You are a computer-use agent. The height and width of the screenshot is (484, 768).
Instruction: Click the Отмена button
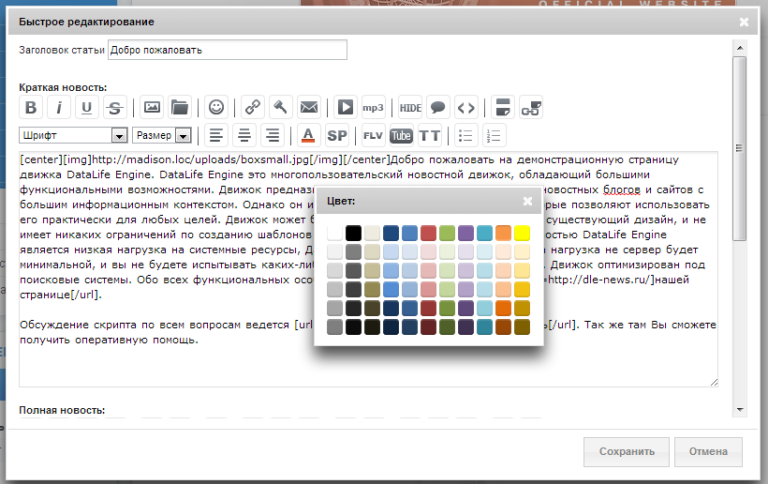tap(708, 452)
